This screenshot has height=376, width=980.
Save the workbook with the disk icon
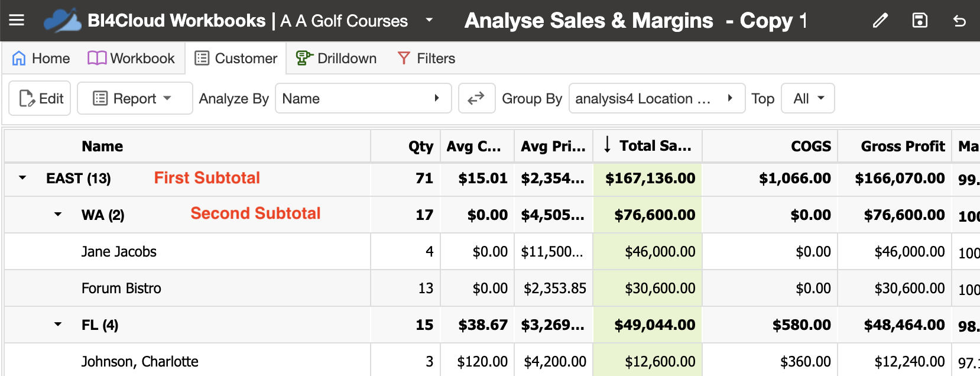pyautogui.click(x=920, y=21)
